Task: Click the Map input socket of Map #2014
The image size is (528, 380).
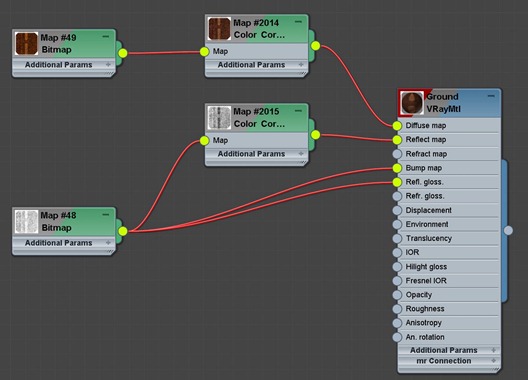Action: coord(204,52)
